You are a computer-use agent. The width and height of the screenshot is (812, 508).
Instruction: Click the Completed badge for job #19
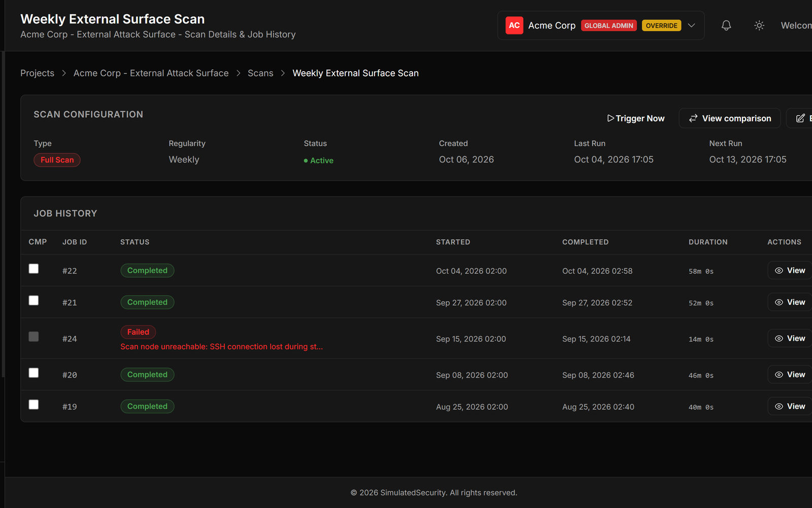tap(147, 406)
